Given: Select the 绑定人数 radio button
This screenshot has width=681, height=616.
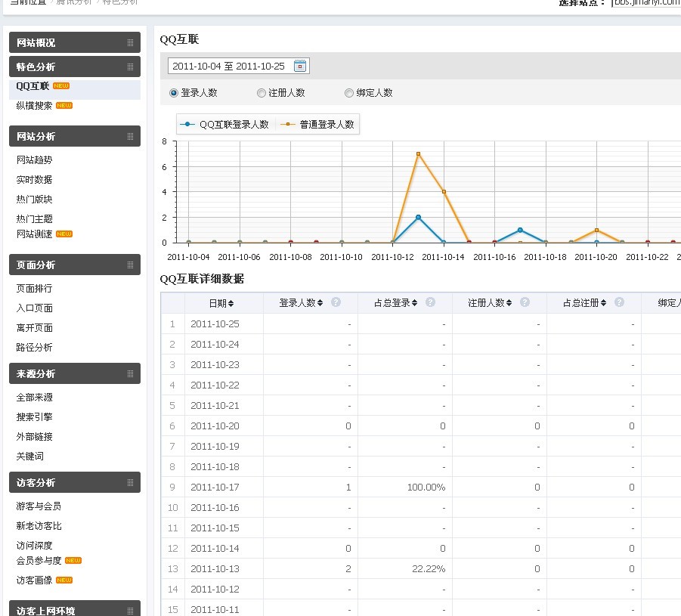Looking at the screenshot, I should pyautogui.click(x=349, y=93).
